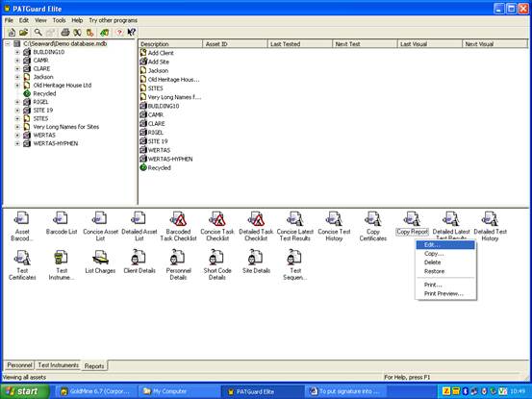Select the Detailed Asset List report
532x399 pixels.
pyautogui.click(x=139, y=226)
